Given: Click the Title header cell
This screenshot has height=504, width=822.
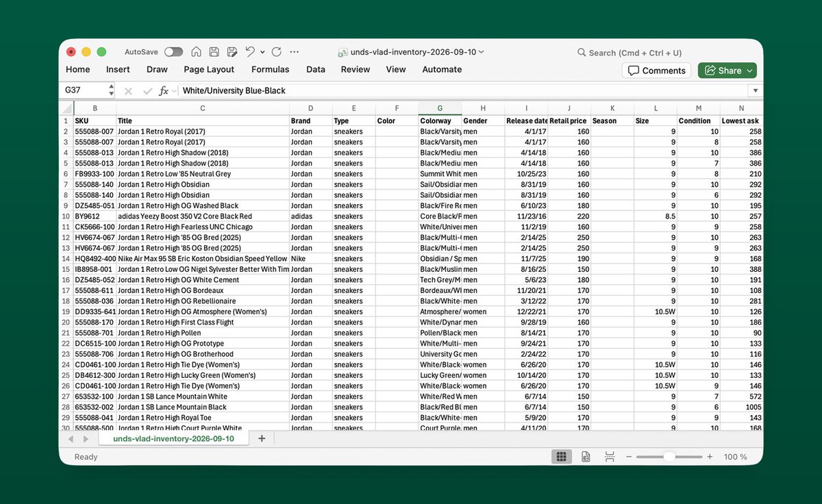Looking at the screenshot, I should (x=203, y=121).
